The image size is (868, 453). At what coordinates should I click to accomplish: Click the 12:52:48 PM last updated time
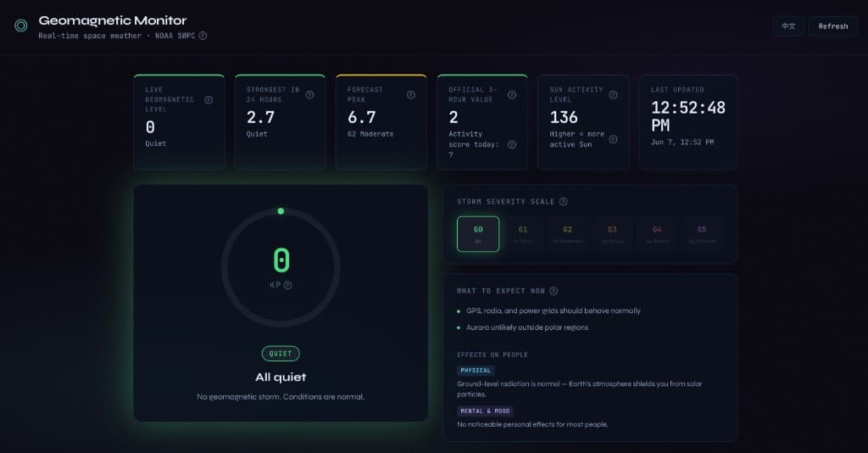tap(688, 116)
